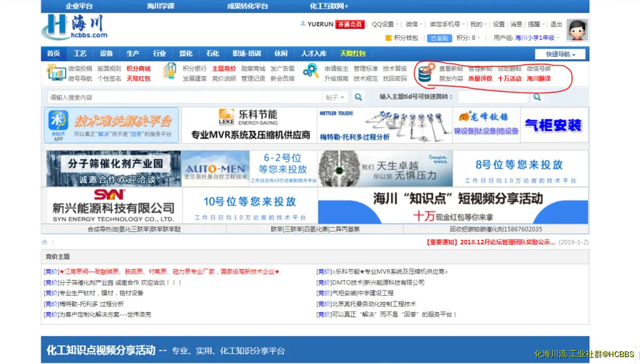Open the 海川知识点短视频分享活动 banner
This screenshot has height=364, width=640.
click(452, 205)
